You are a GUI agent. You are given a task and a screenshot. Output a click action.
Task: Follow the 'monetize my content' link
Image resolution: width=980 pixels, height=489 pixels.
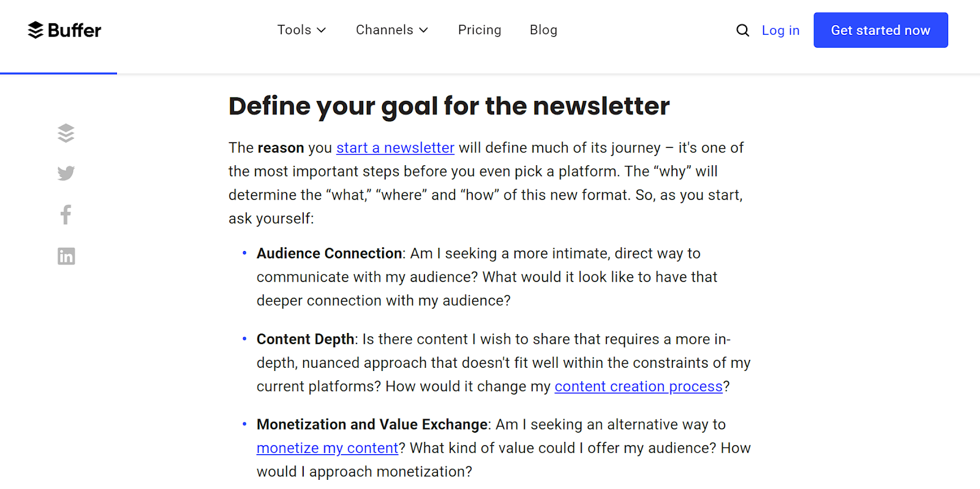[x=328, y=449]
